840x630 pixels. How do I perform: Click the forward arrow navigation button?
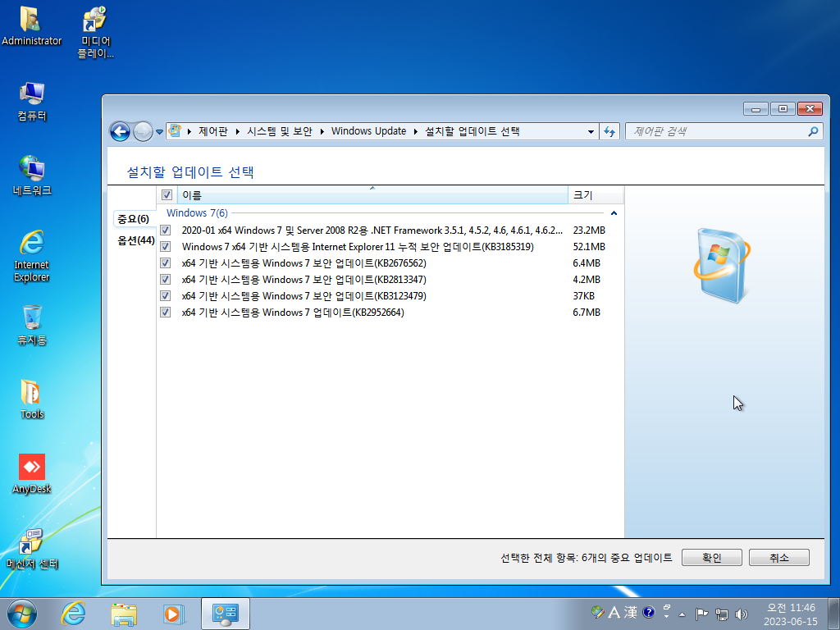coord(143,131)
